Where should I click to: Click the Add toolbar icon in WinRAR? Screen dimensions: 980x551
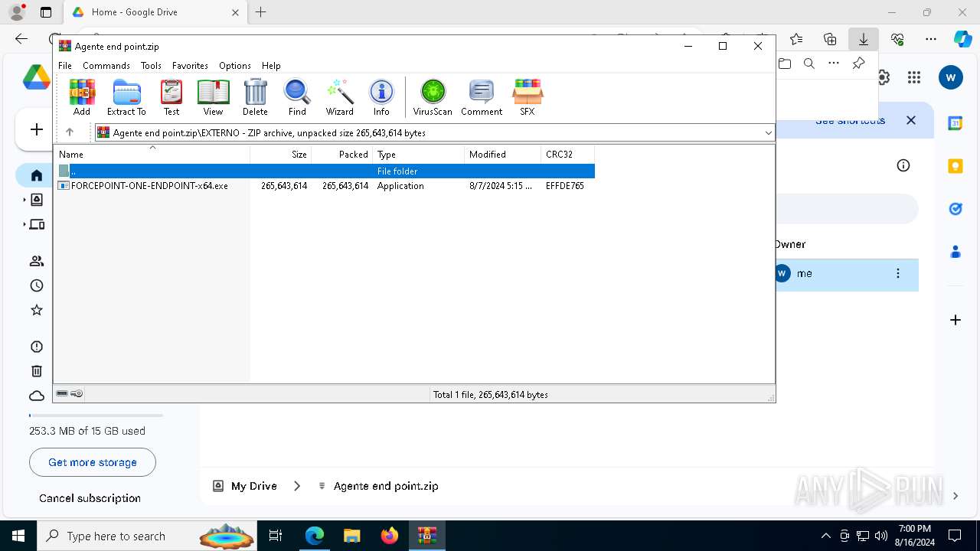pos(82,97)
